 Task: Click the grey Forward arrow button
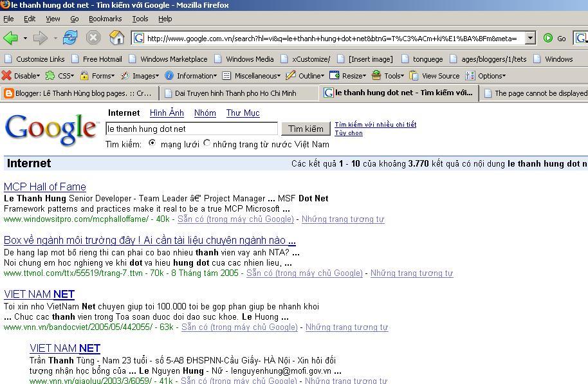[40, 38]
